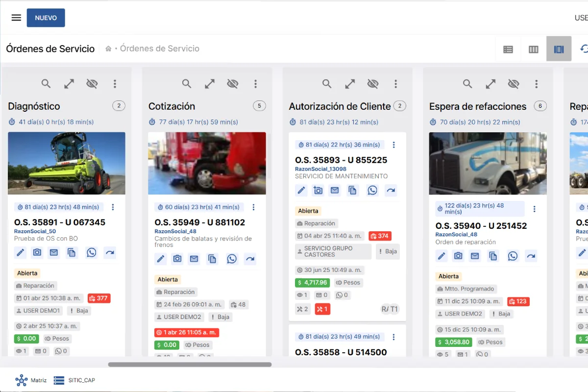The width and height of the screenshot is (588, 392).
Task: Edit order O.S. 35891 with pencil icon
Action: coord(21,253)
